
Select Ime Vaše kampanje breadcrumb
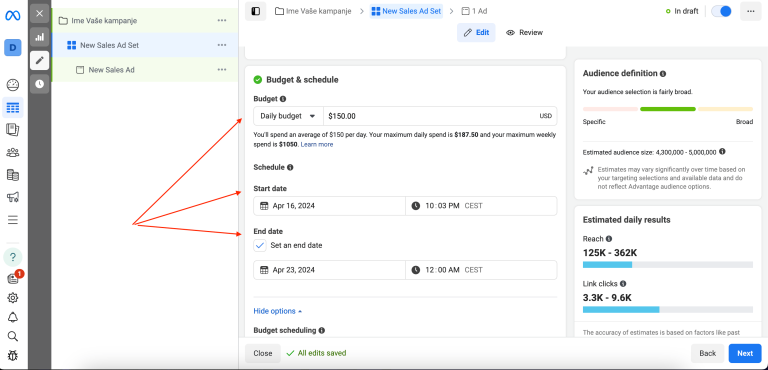(313, 11)
